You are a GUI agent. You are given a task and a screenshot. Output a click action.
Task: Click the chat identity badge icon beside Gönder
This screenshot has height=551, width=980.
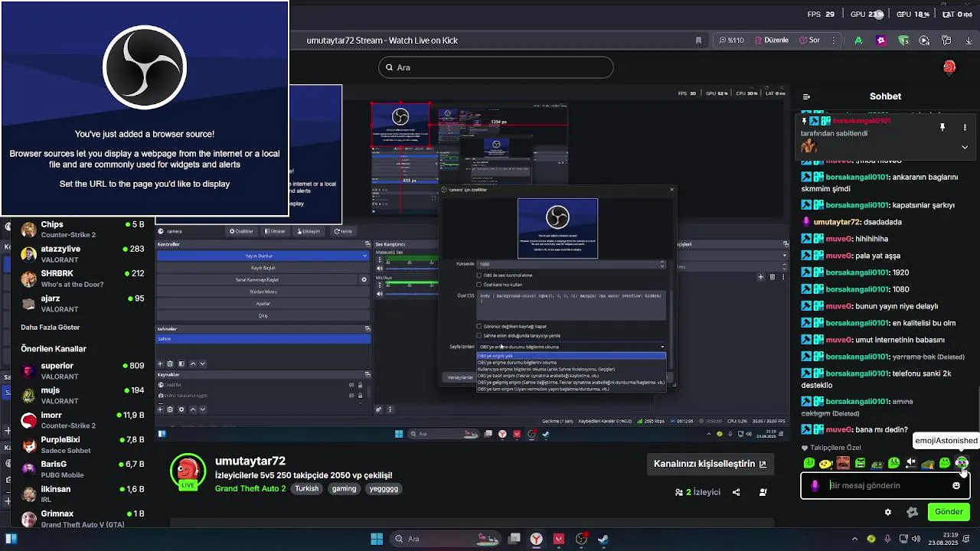click(x=912, y=512)
